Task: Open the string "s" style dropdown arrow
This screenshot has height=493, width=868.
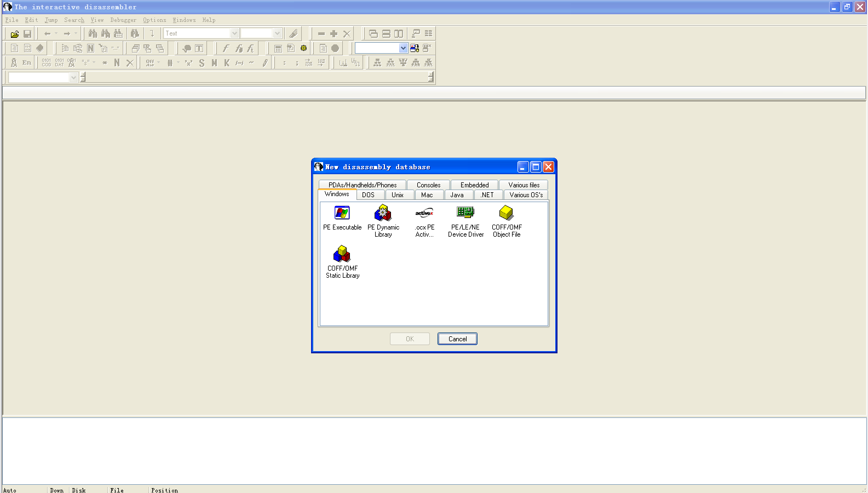Action: (94, 63)
